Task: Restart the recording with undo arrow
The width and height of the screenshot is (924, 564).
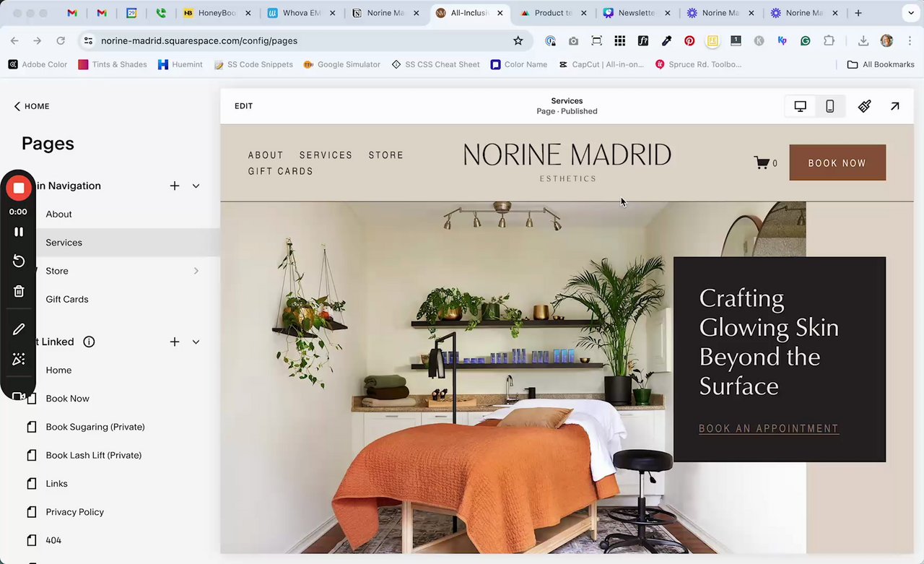Action: 19,261
